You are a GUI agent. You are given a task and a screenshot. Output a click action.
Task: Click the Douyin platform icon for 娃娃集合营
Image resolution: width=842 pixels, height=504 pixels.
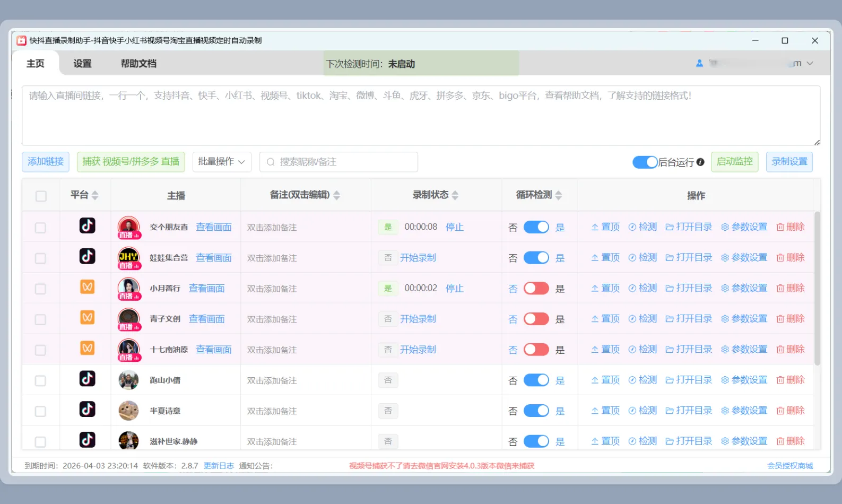(88, 256)
